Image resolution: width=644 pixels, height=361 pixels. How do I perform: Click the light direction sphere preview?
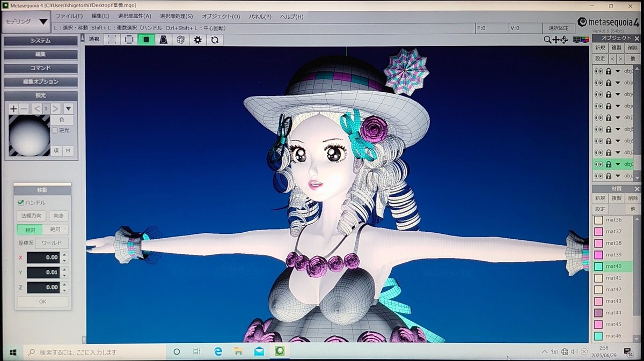click(30, 136)
